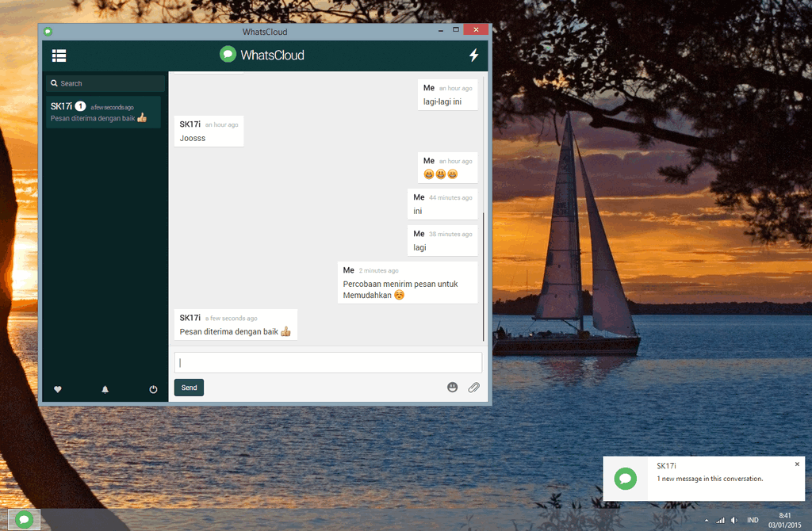The width and height of the screenshot is (812, 531).
Task: Open the hamburger list menu icon
Action: click(x=59, y=55)
